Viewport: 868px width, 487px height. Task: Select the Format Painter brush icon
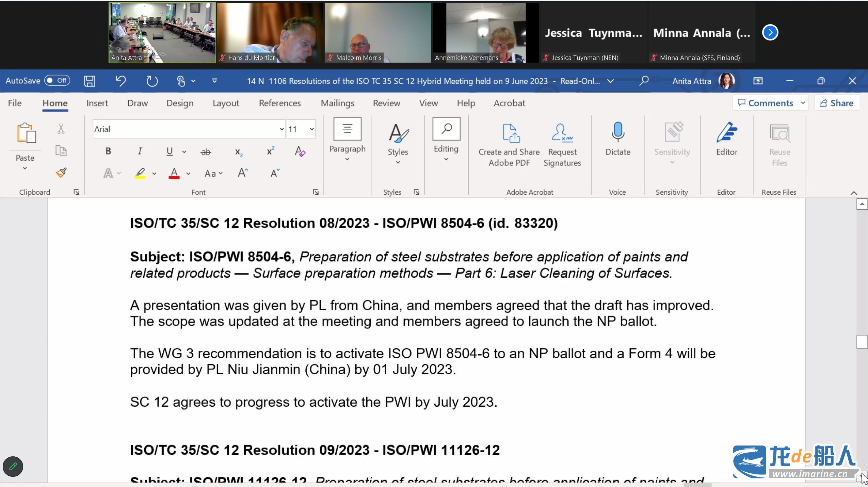[x=61, y=173]
